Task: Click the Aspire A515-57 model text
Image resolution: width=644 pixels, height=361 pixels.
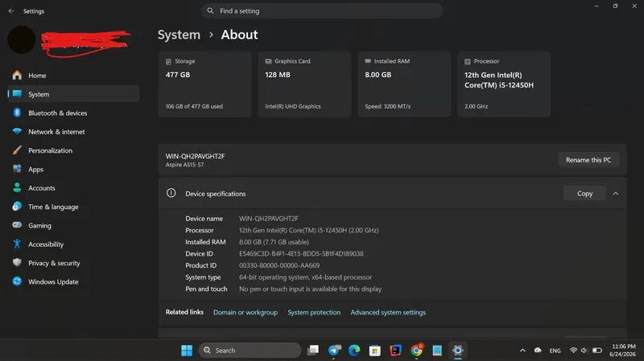Action: (184, 165)
